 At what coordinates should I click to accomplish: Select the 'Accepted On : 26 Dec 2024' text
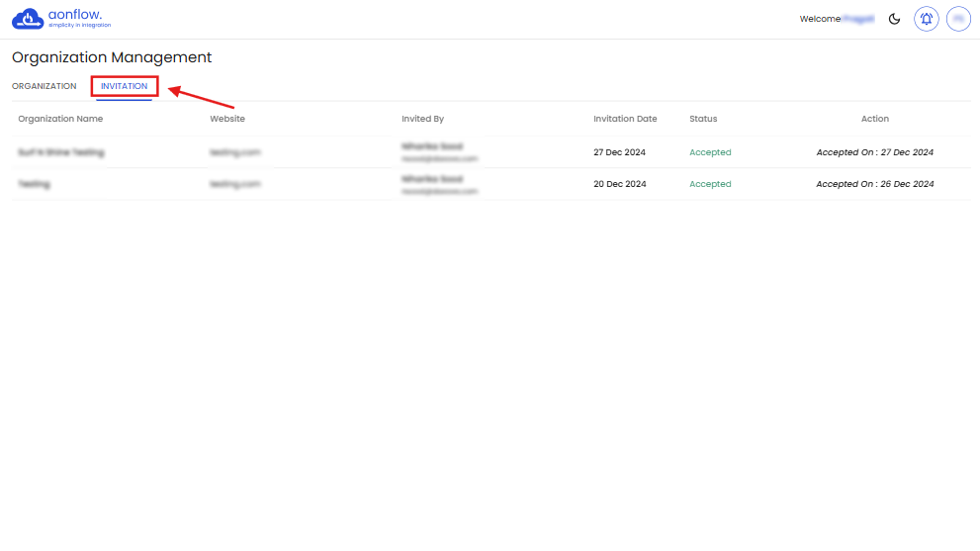point(874,184)
